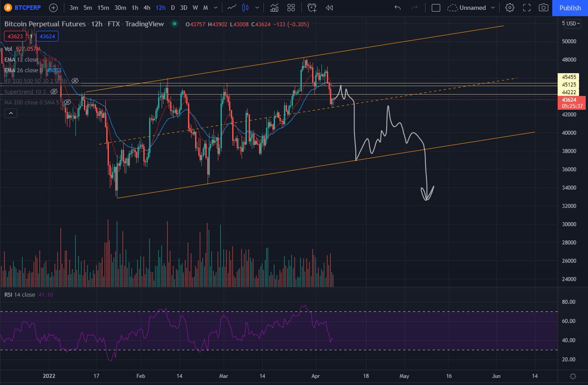This screenshot has width=588, height=385.
Task: Click the 45455 yellow price label
Action: pos(569,77)
